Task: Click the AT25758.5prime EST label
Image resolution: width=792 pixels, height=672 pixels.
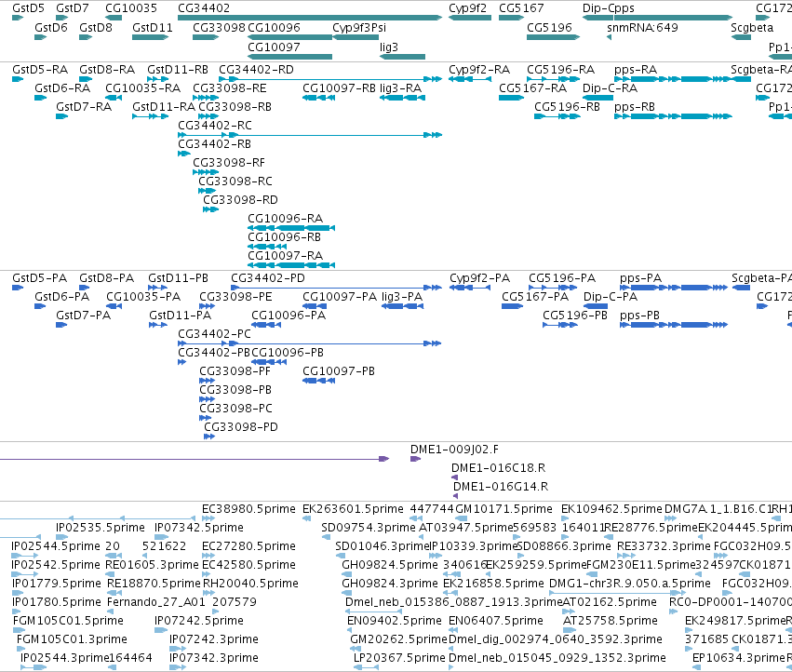Action: tap(611, 621)
